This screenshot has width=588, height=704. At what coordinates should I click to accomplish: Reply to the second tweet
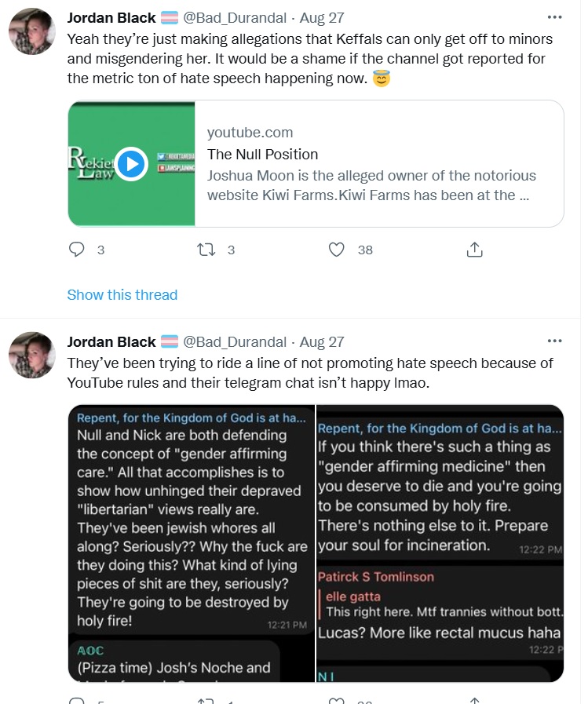click(77, 701)
